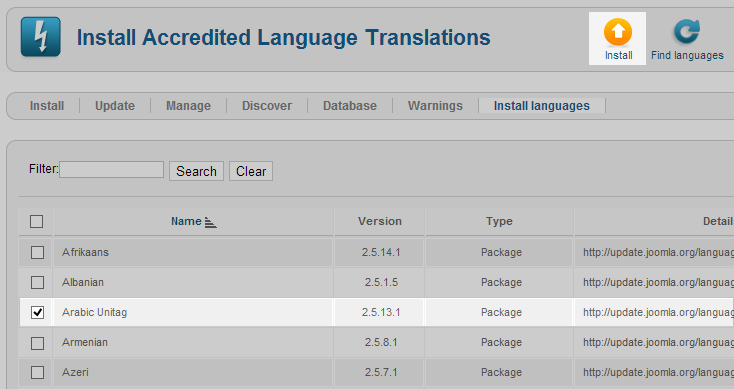Sort by the Type column header

pos(499,221)
